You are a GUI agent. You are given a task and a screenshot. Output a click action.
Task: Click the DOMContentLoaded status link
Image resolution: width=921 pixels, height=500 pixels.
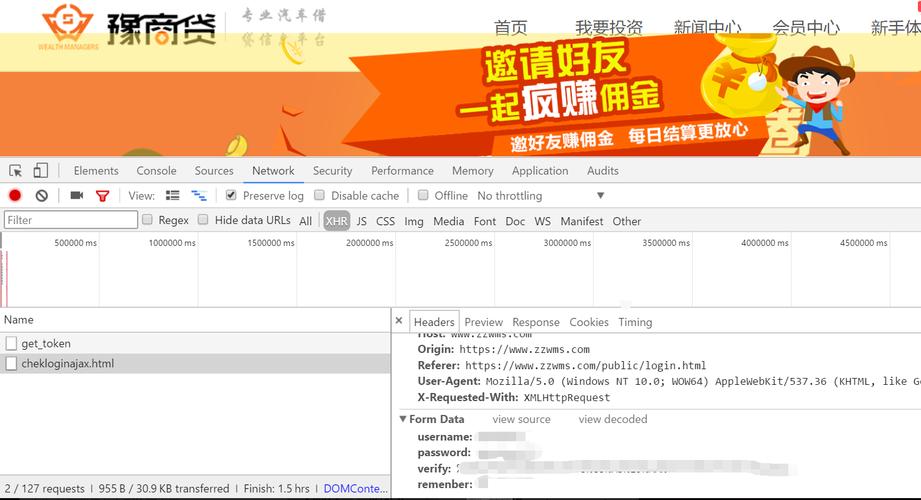[x=355, y=488]
